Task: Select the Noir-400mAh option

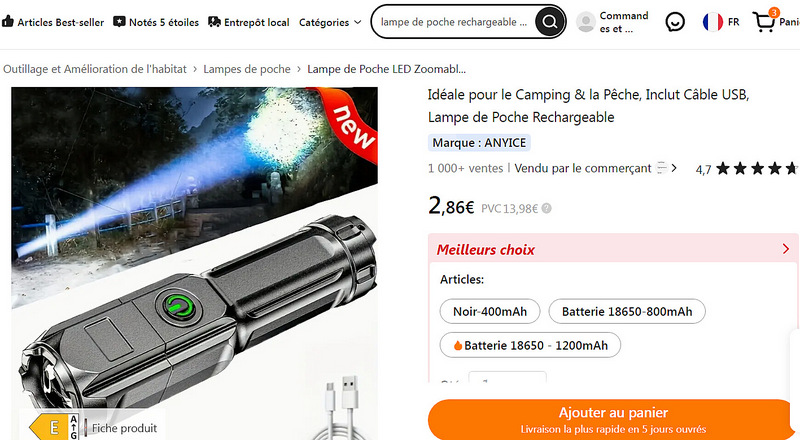Action: pos(490,311)
